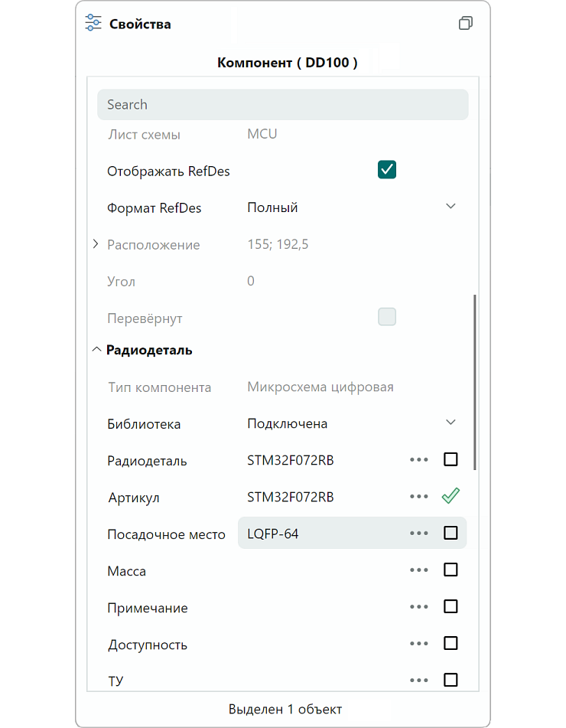Click the detach panel window icon

(465, 23)
